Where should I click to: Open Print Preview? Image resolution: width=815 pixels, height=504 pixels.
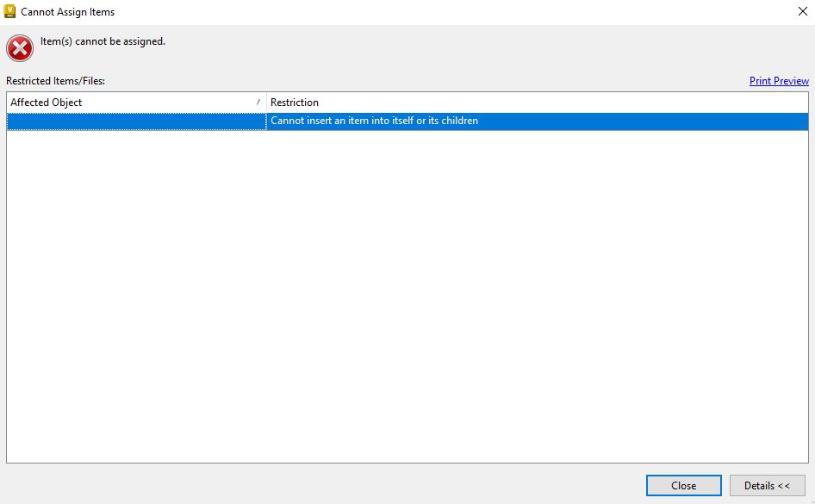pos(779,80)
